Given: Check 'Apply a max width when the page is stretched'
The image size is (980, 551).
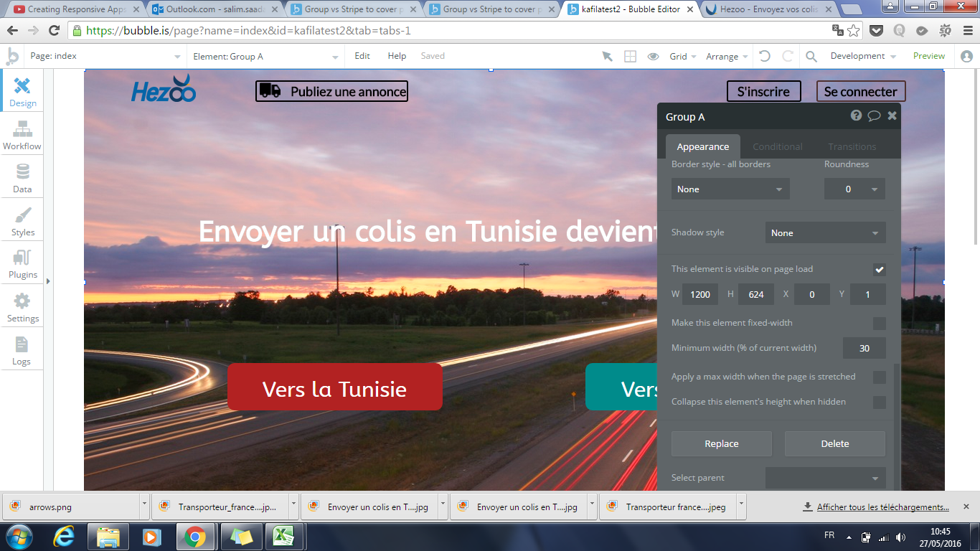Looking at the screenshot, I should [880, 377].
